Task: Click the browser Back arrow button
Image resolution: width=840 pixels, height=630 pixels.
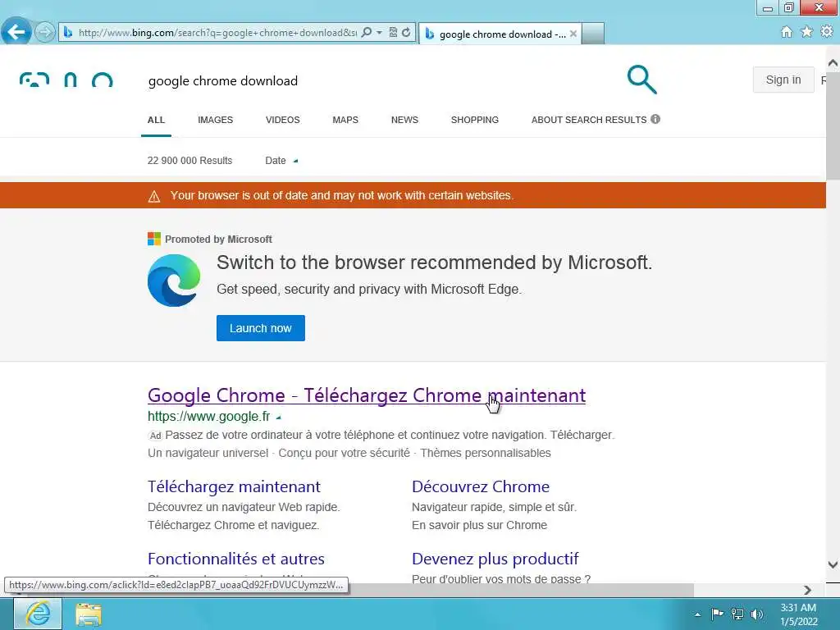Action: [16, 32]
